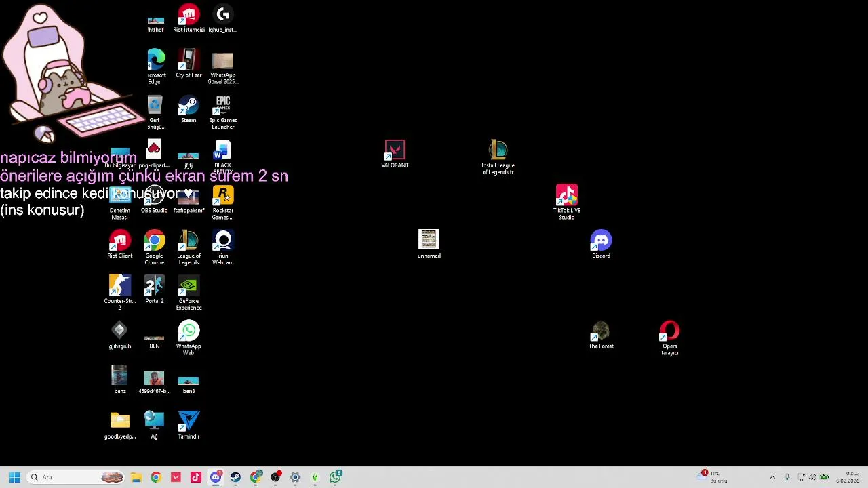868x488 pixels.
Task: Open TikTok LIVE Studio taskbar icon
Action: pos(196,477)
